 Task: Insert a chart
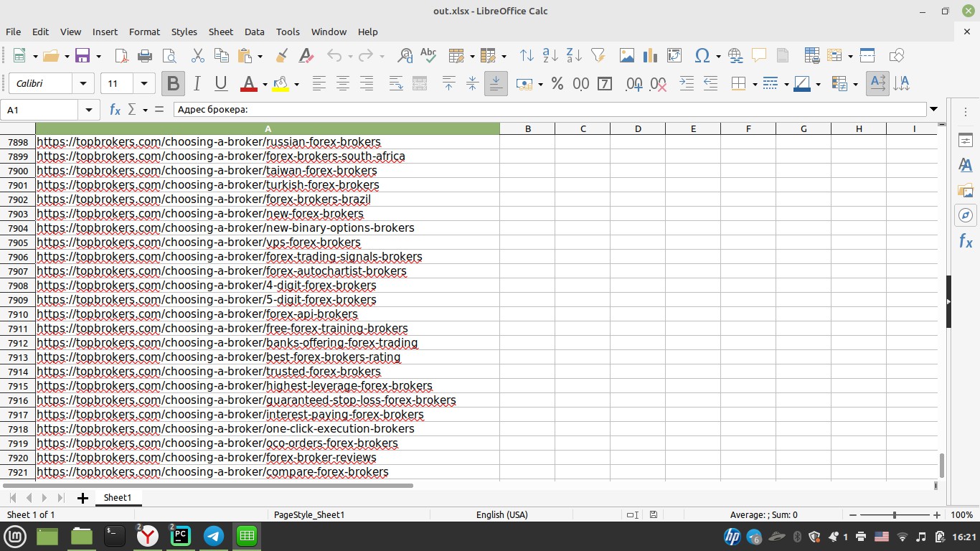[x=650, y=56]
